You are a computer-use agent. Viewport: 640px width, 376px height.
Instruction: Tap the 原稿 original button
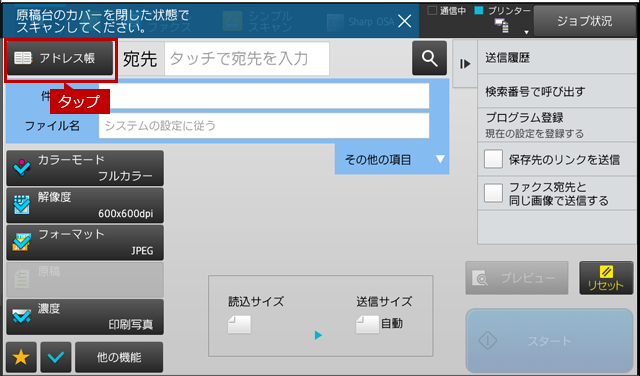click(x=85, y=280)
